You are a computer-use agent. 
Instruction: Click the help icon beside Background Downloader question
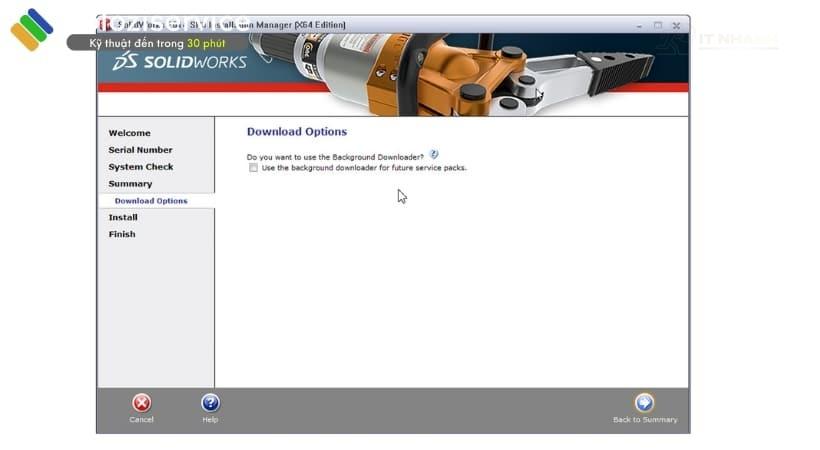434,155
